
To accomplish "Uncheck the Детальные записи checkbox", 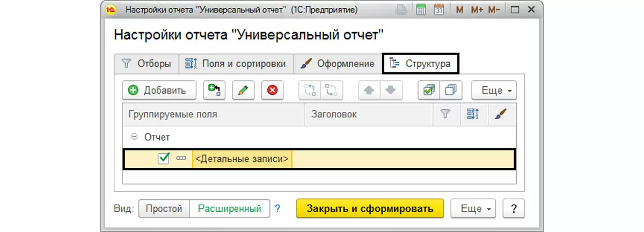I will coord(164,159).
